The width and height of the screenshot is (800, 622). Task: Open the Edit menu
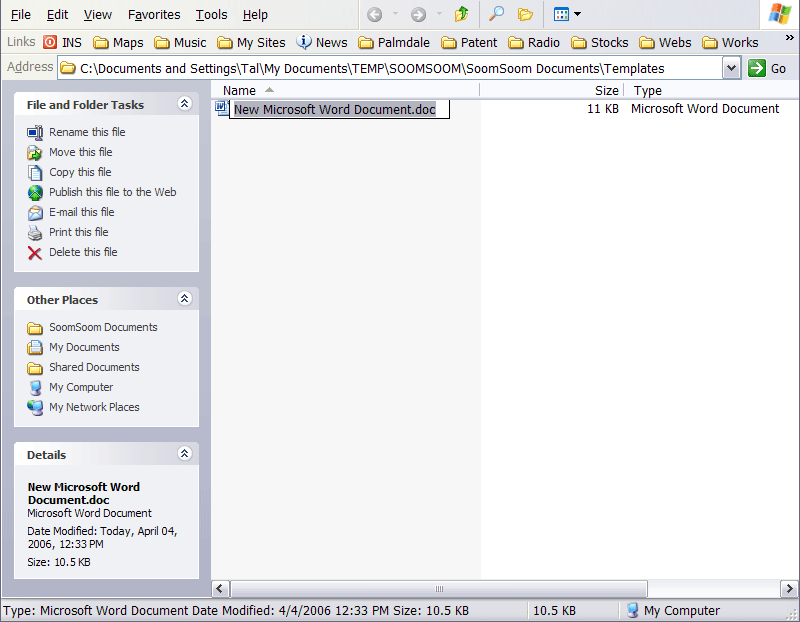(57, 15)
